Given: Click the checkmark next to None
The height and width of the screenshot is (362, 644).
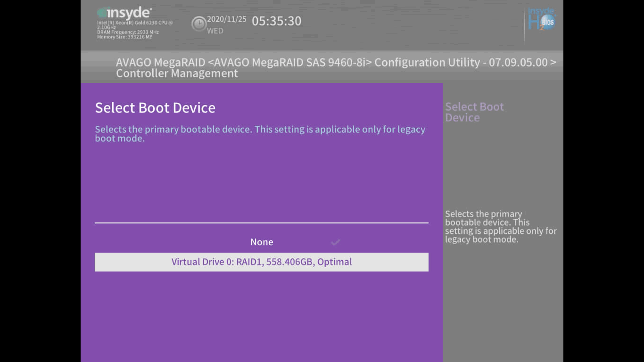Looking at the screenshot, I should 335,242.
